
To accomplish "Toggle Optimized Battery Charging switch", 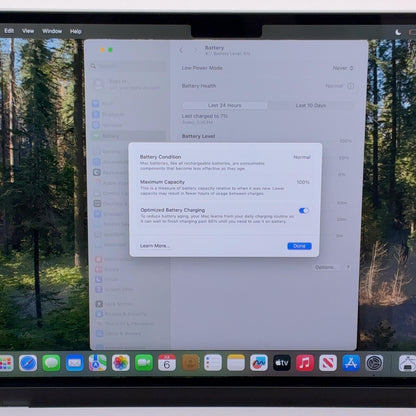I will pyautogui.click(x=304, y=210).
